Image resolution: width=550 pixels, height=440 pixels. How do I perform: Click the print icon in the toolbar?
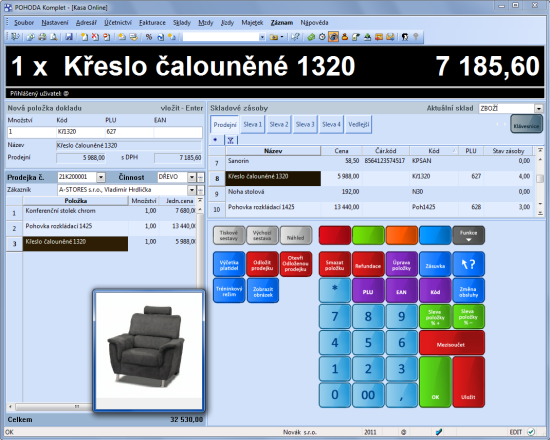click(x=42, y=36)
